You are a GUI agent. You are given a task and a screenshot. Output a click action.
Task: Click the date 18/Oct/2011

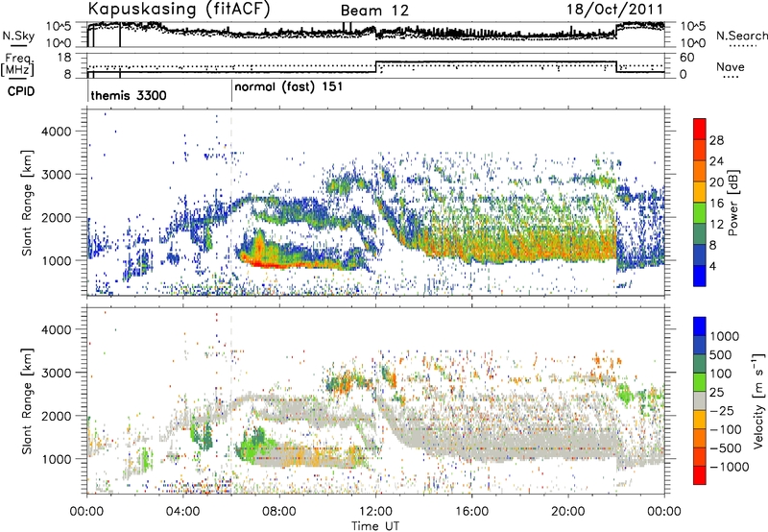coord(615,10)
